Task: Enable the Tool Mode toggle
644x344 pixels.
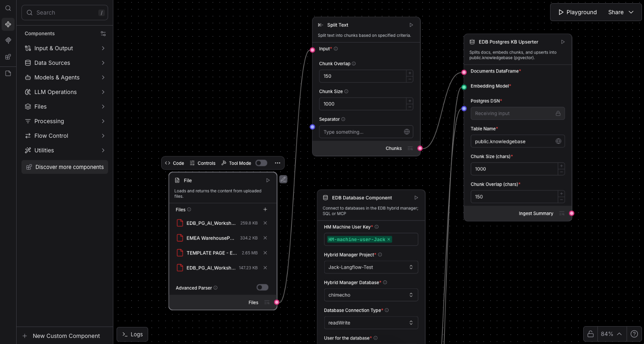Action: [261, 163]
